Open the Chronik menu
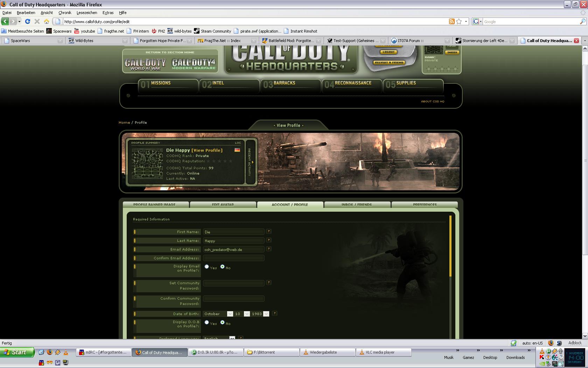This screenshot has width=588, height=368. tap(65, 12)
